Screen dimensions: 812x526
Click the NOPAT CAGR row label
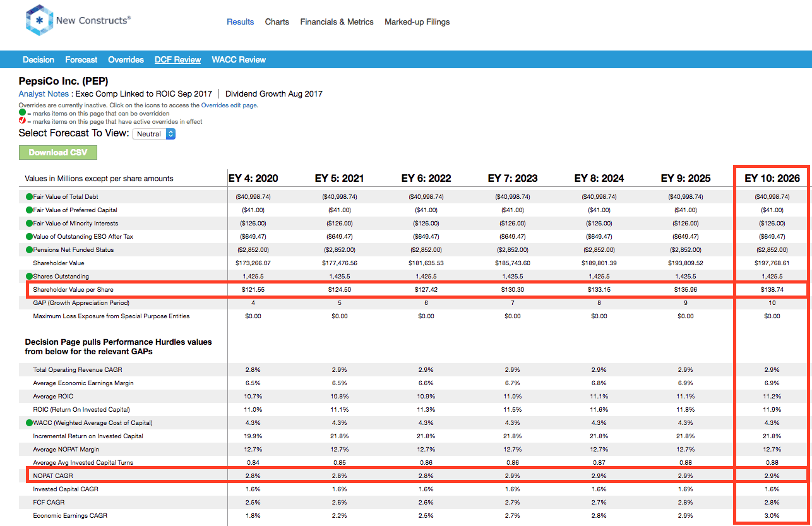53,476
